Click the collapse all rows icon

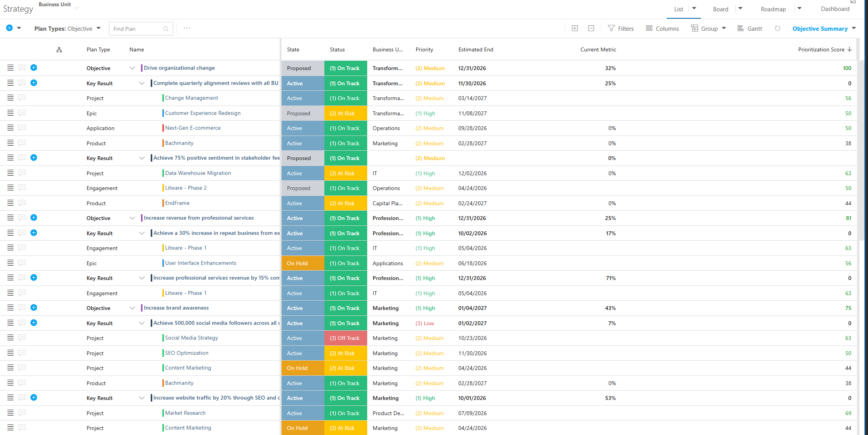pyautogui.click(x=591, y=28)
